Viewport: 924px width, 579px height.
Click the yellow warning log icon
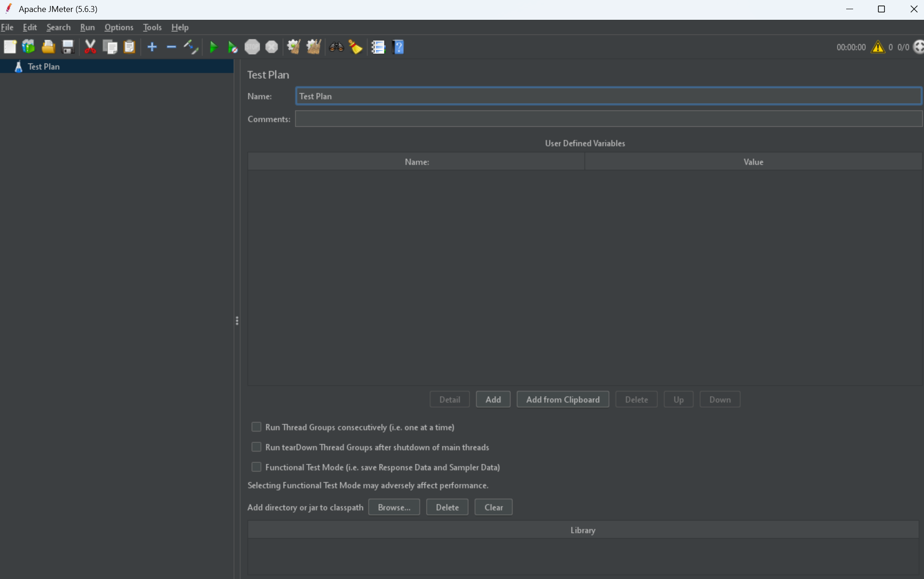point(878,47)
